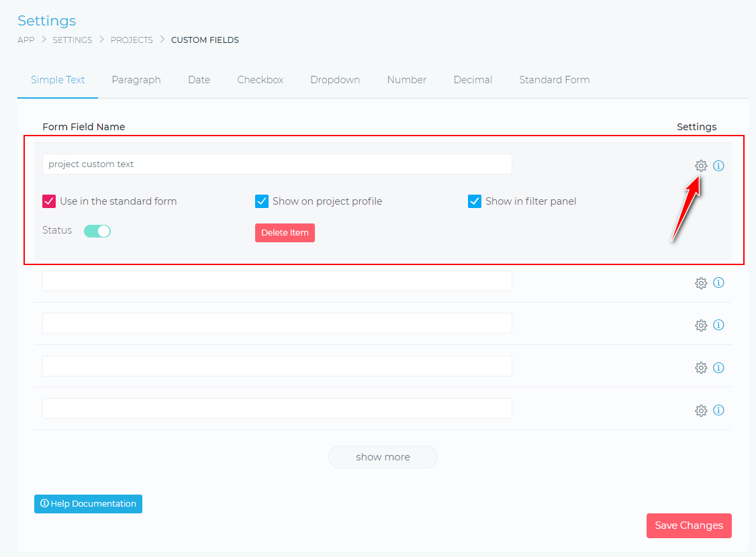Switch to the Paragraph tab

click(x=136, y=79)
